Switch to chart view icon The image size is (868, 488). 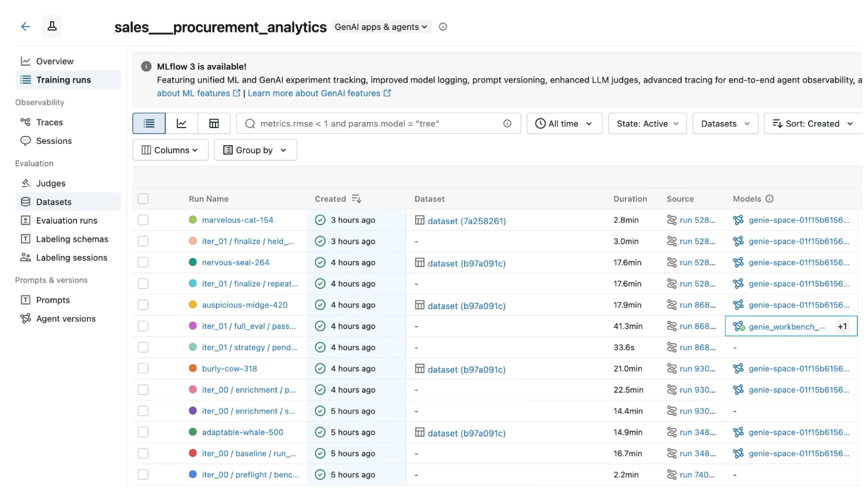pyautogui.click(x=182, y=123)
